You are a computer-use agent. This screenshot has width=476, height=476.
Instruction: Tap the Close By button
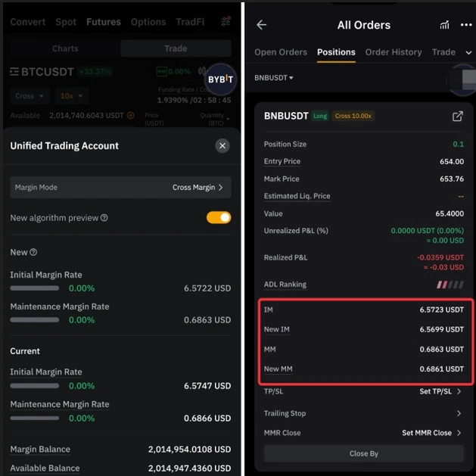364,453
